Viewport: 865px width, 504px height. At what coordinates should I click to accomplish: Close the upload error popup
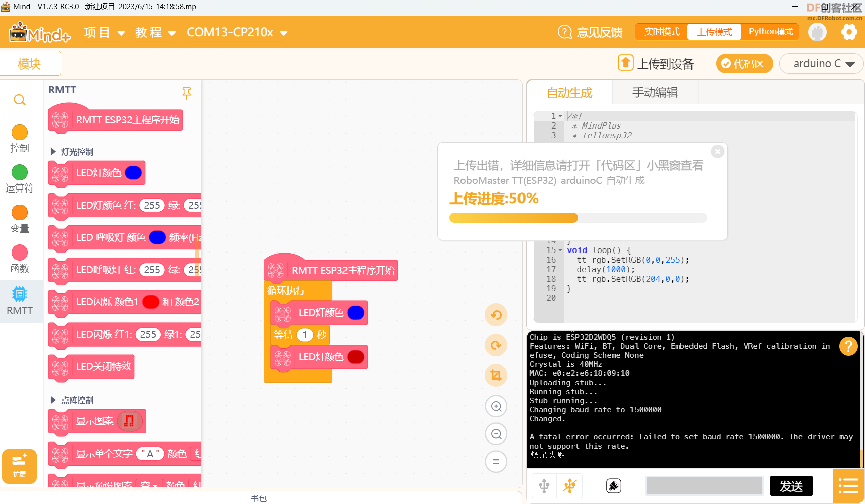coord(718,151)
